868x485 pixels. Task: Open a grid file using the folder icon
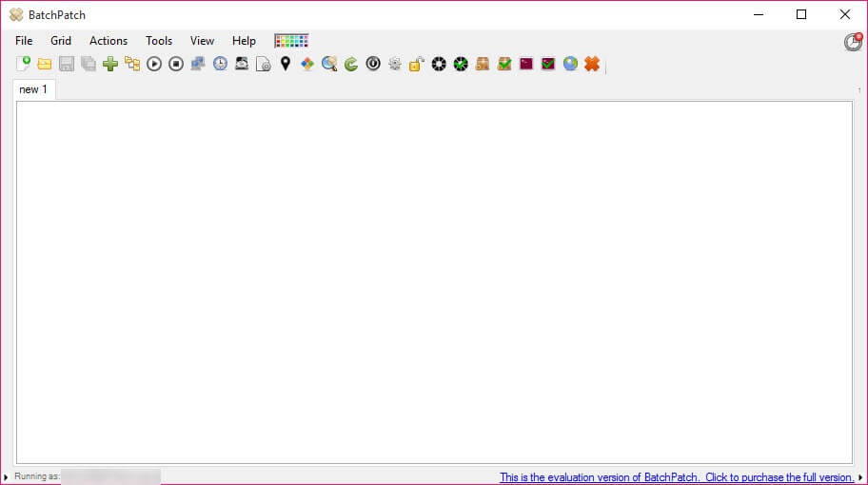tap(45, 64)
